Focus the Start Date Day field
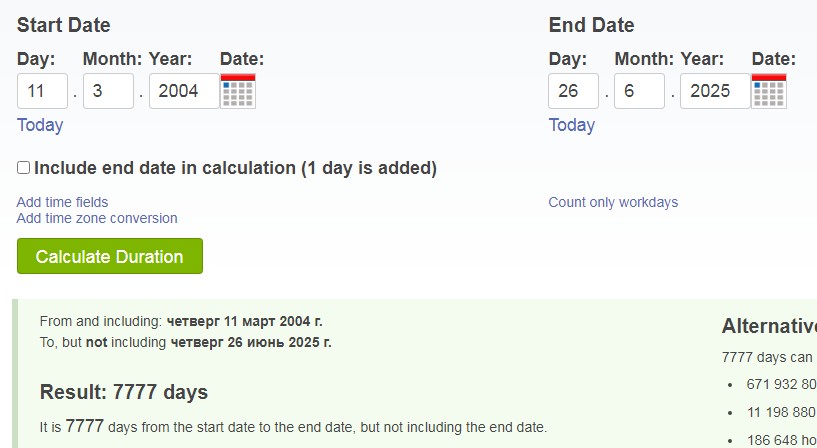This screenshot has height=448, width=817. 42,91
